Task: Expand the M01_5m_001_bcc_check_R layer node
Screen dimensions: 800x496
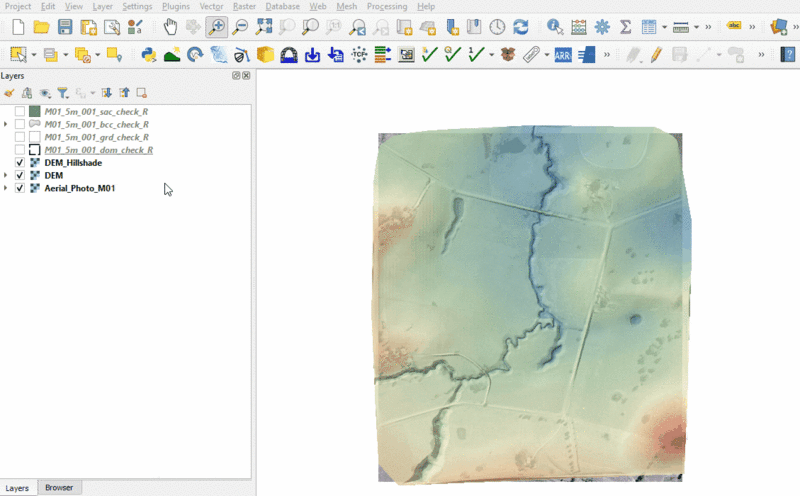Action: (7, 124)
